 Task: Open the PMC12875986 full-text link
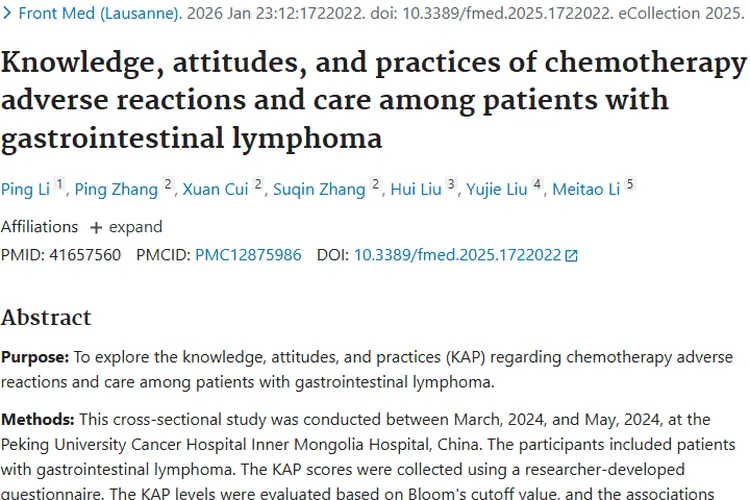[248, 255]
